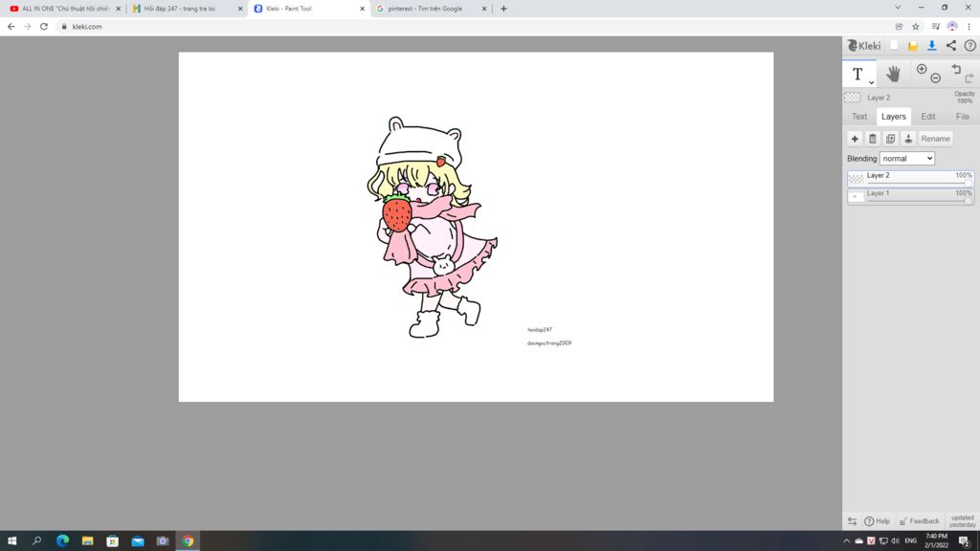Viewport: 980px width, 551px height.
Task: Expand the tool picker chevron under Text tool
Action: (871, 82)
